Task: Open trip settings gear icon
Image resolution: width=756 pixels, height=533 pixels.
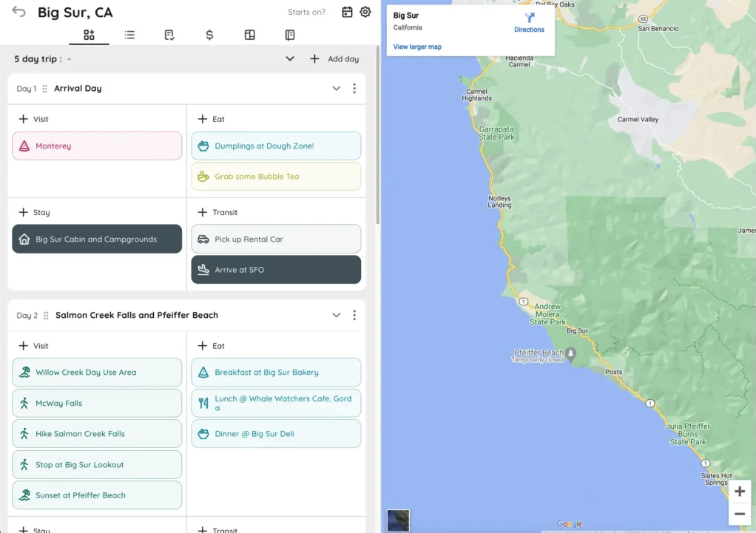Action: pyautogui.click(x=365, y=12)
